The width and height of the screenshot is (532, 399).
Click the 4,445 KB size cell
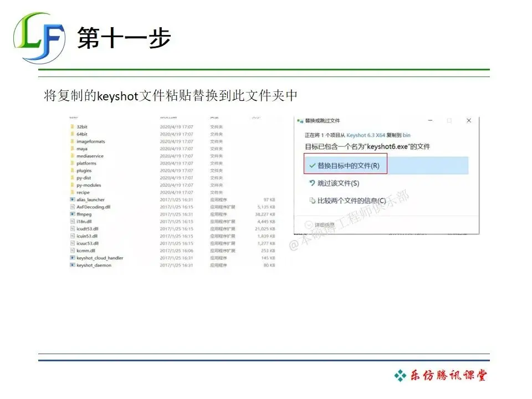coord(266,222)
